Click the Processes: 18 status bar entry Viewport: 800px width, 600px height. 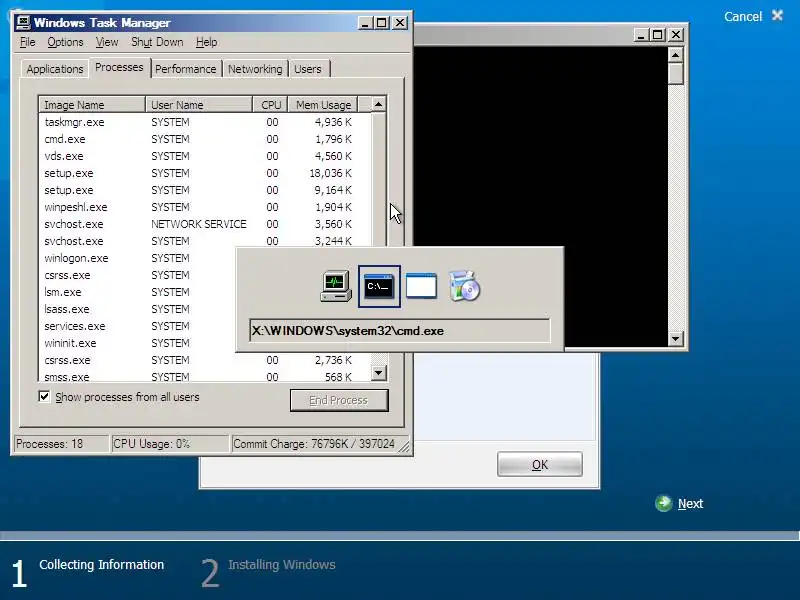pyautogui.click(x=62, y=443)
